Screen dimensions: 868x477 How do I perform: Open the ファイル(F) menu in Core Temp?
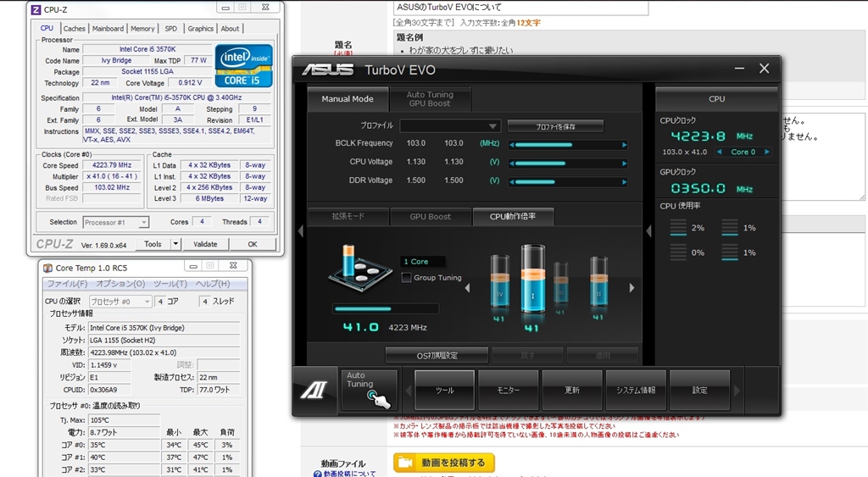coord(67,283)
